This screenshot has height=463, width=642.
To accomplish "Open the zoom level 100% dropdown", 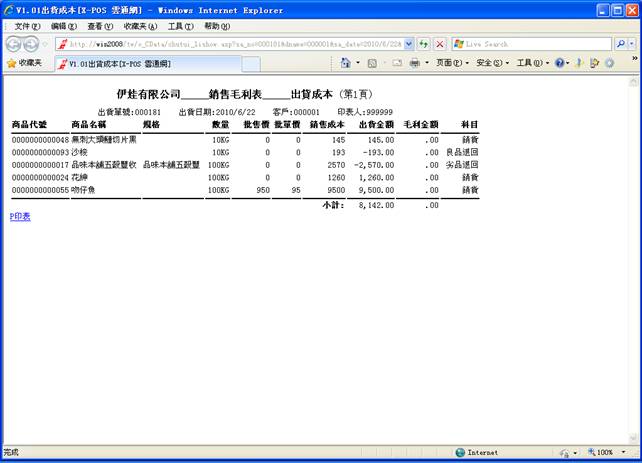I will tap(605, 453).
